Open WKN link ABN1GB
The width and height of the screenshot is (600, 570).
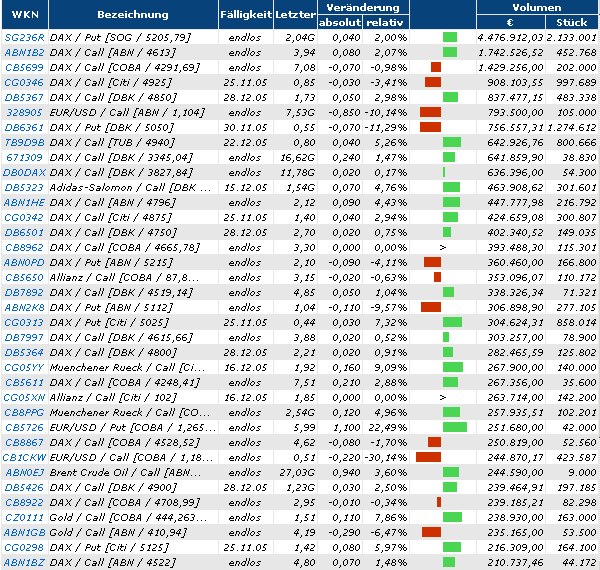pyautogui.click(x=24, y=533)
